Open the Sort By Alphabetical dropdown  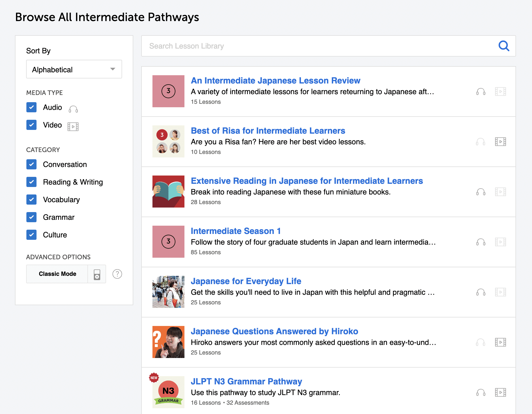pyautogui.click(x=74, y=69)
